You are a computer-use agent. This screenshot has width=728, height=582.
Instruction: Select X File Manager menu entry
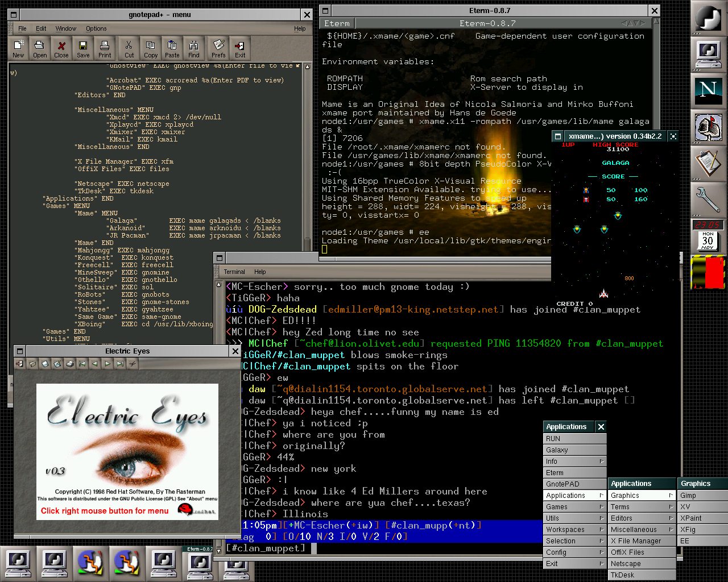tap(642, 541)
